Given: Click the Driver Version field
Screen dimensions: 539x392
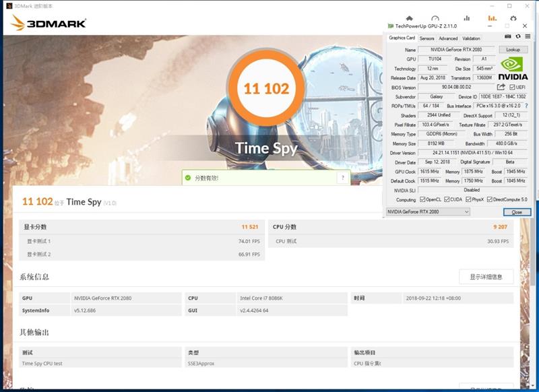Looking at the screenshot, I should point(472,152).
